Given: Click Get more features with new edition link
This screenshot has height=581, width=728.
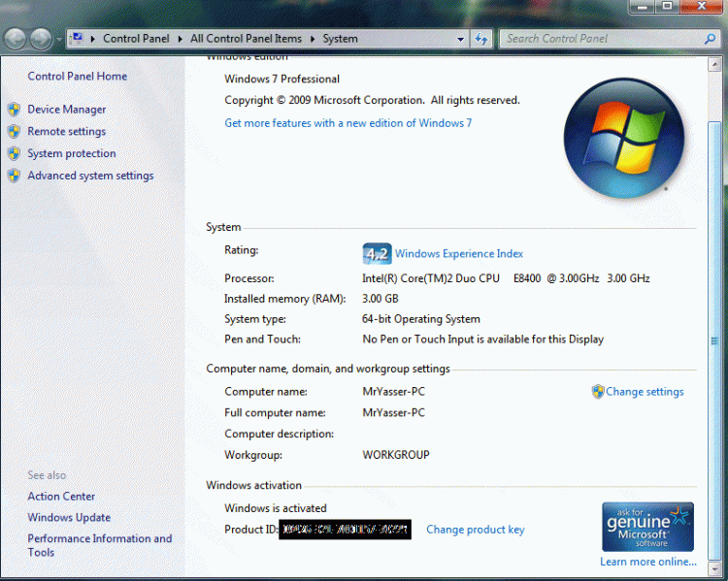Looking at the screenshot, I should pos(348,123).
